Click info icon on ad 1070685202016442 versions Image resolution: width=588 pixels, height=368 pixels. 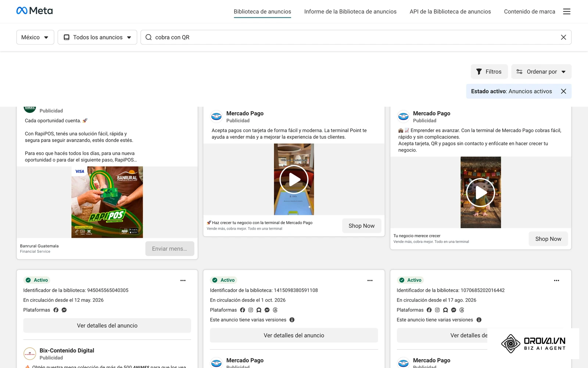(479, 320)
